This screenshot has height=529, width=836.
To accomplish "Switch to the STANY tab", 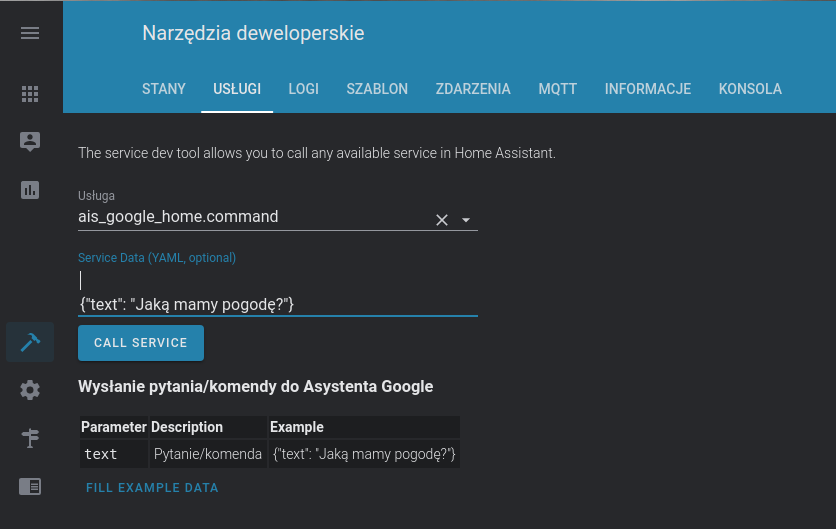I will (164, 89).
